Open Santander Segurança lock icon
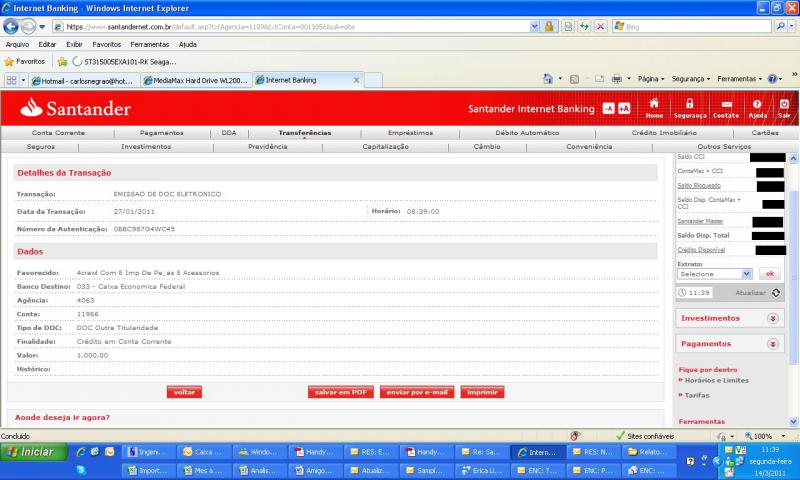800x480 pixels. click(x=690, y=108)
